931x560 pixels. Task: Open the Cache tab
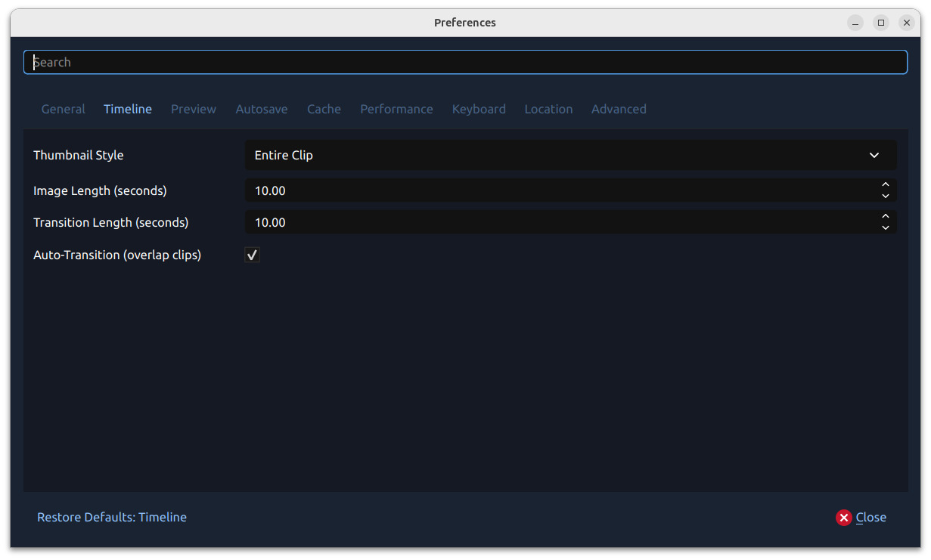point(324,109)
